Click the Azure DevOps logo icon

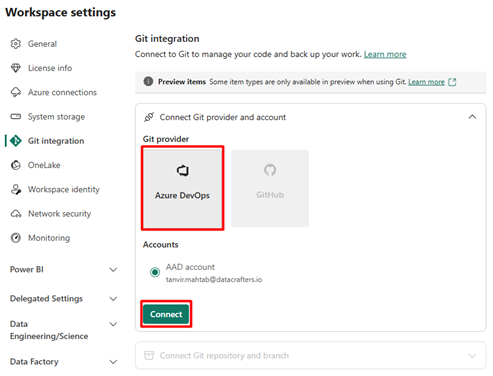pyautogui.click(x=183, y=170)
